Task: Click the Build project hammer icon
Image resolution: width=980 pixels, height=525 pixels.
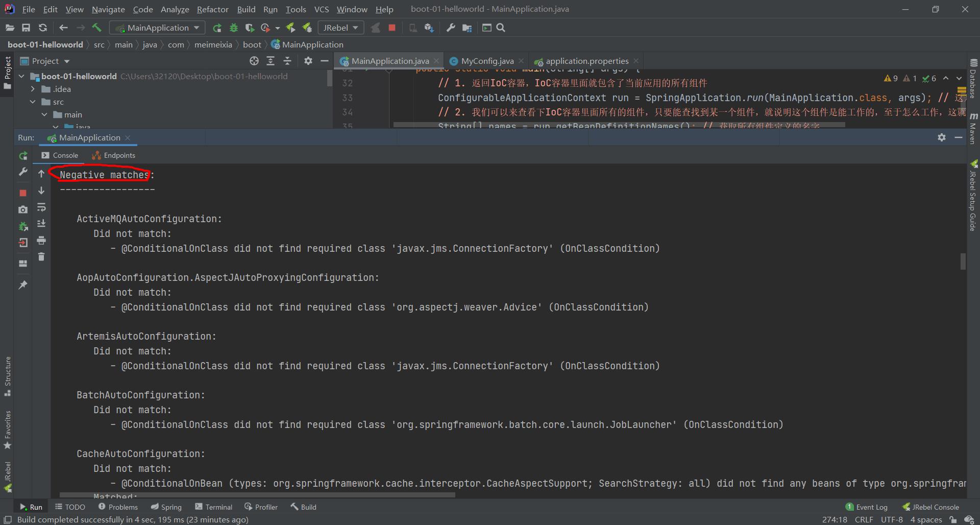Action: pos(97,28)
